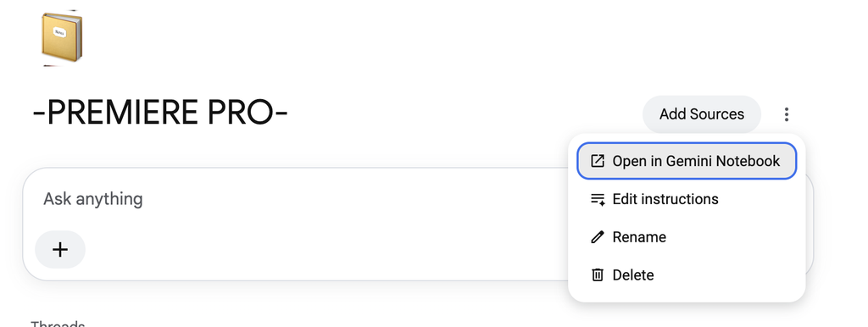
Task: Dismiss the menu by clicking blank area above the title
Action: point(387,55)
